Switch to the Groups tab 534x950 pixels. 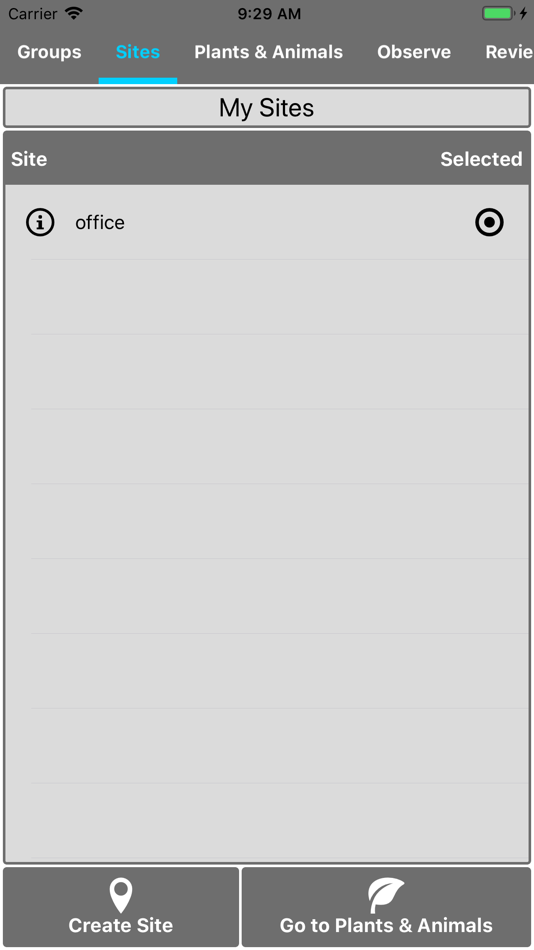(x=49, y=52)
